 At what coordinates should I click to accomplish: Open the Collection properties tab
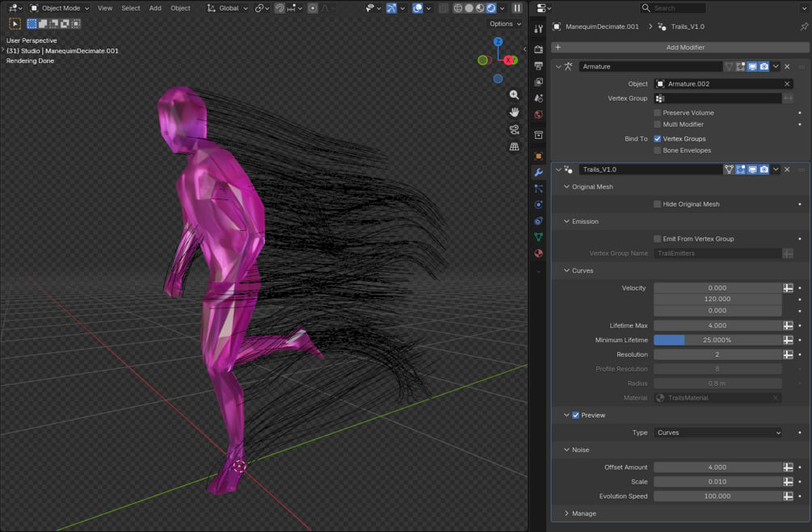click(x=539, y=135)
